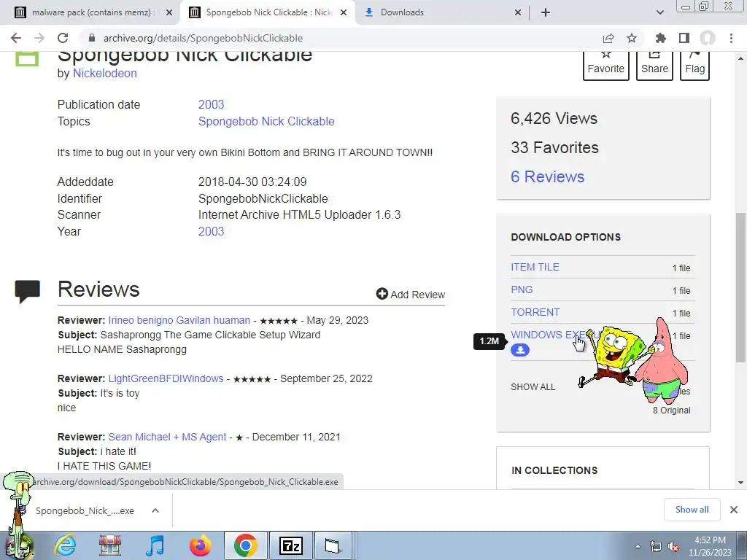
Task: Click the forward navigation arrow
Action: [x=39, y=38]
